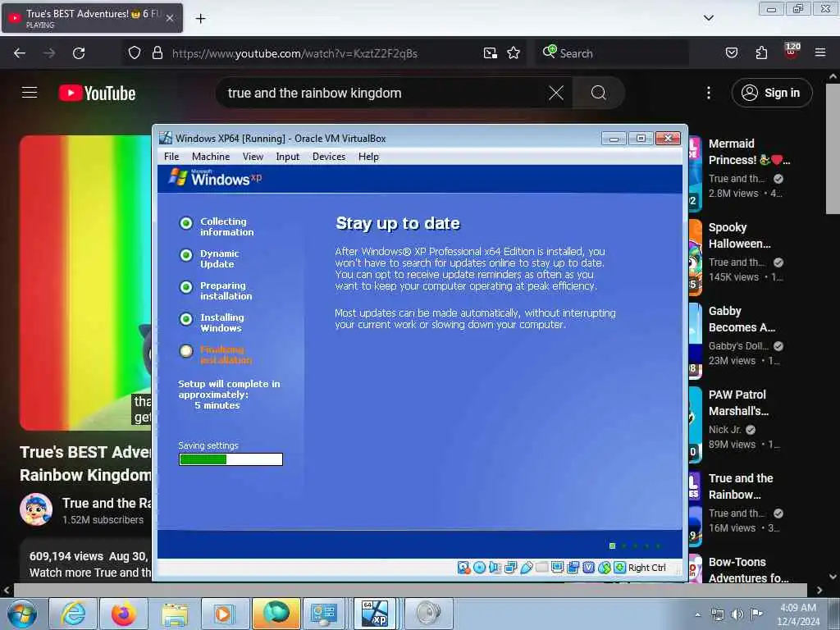Image resolution: width=840 pixels, height=630 pixels.
Task: Open the Firefox hamburger application menu
Action: pos(820,53)
